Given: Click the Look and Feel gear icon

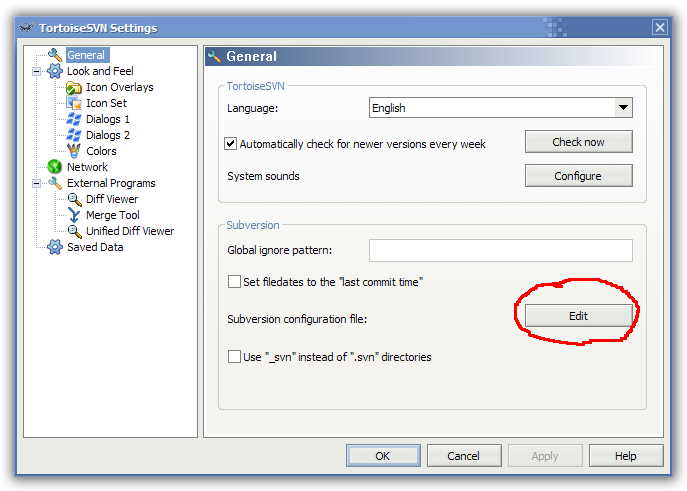Looking at the screenshot, I should (55, 71).
